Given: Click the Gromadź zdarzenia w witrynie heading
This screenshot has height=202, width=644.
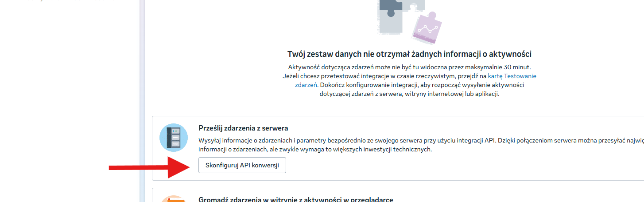Looking at the screenshot, I should coord(296,199).
